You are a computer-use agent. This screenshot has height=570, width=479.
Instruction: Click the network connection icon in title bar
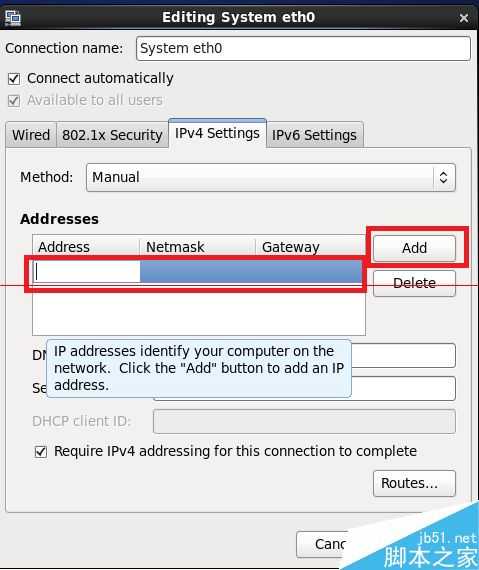[13, 18]
